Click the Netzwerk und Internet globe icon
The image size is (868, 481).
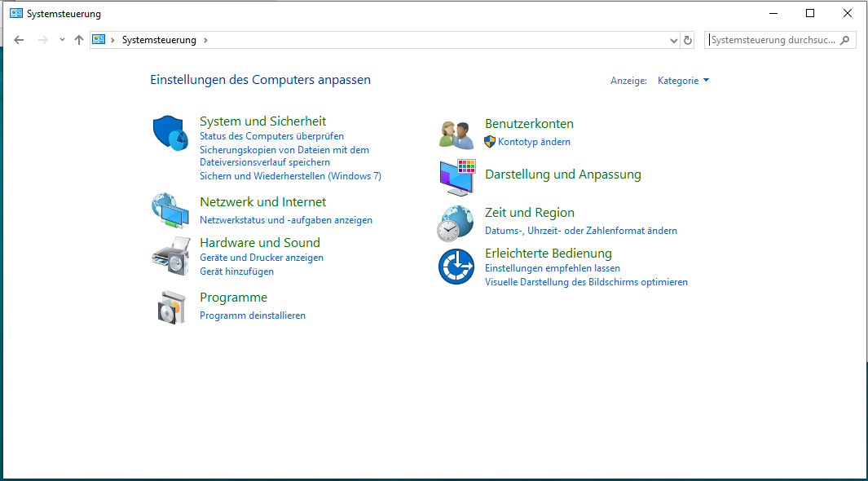click(170, 210)
